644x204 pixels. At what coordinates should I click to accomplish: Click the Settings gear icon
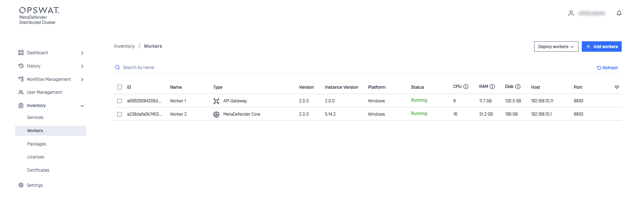coord(21,185)
